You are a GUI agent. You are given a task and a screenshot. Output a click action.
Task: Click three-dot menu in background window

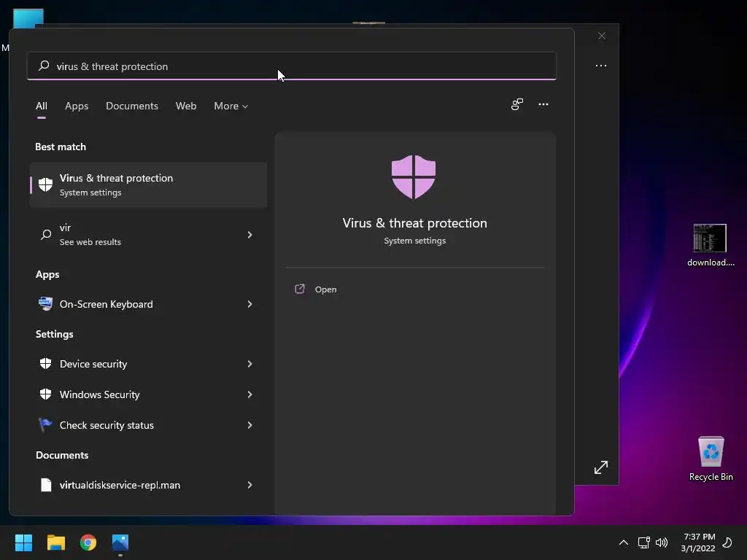tap(601, 66)
